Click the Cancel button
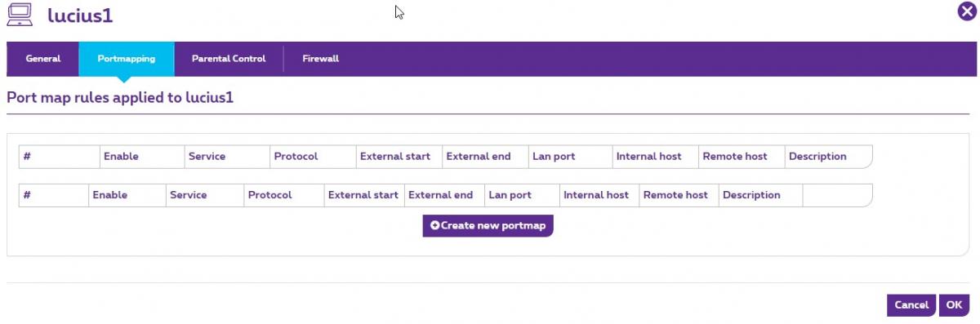 911,305
